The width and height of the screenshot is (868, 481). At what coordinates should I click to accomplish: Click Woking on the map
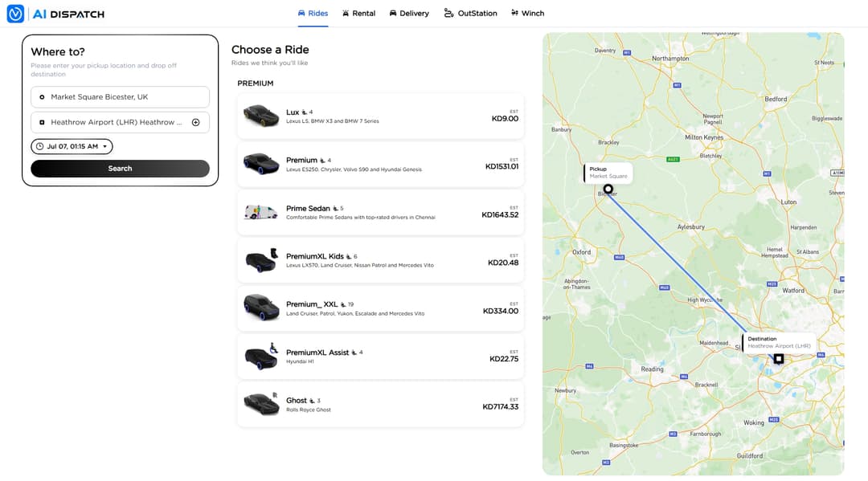[753, 422]
